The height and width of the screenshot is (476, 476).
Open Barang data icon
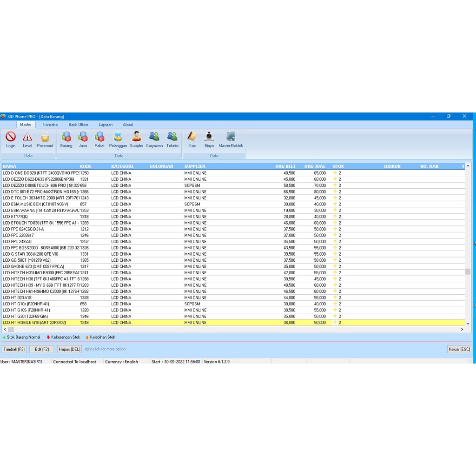66,139
